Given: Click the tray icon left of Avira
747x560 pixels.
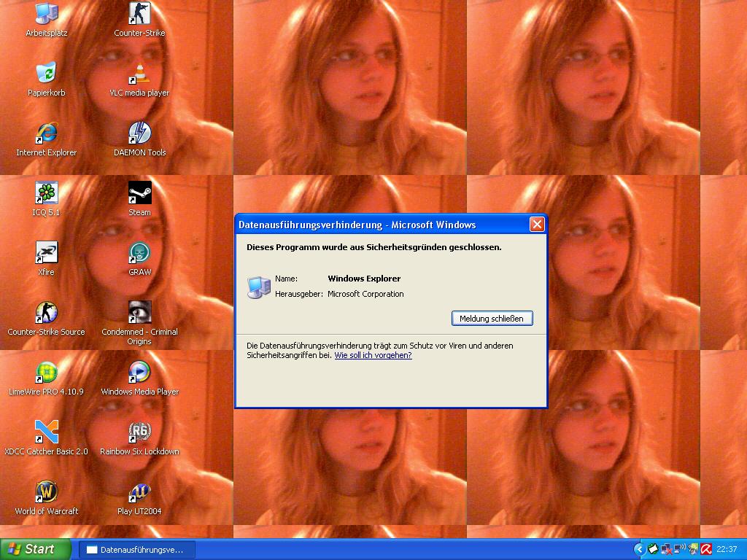Looking at the screenshot, I should tap(693, 549).
